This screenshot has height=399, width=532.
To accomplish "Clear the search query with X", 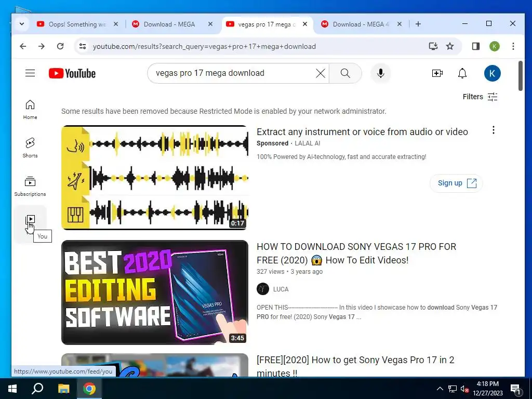I will click(x=320, y=73).
